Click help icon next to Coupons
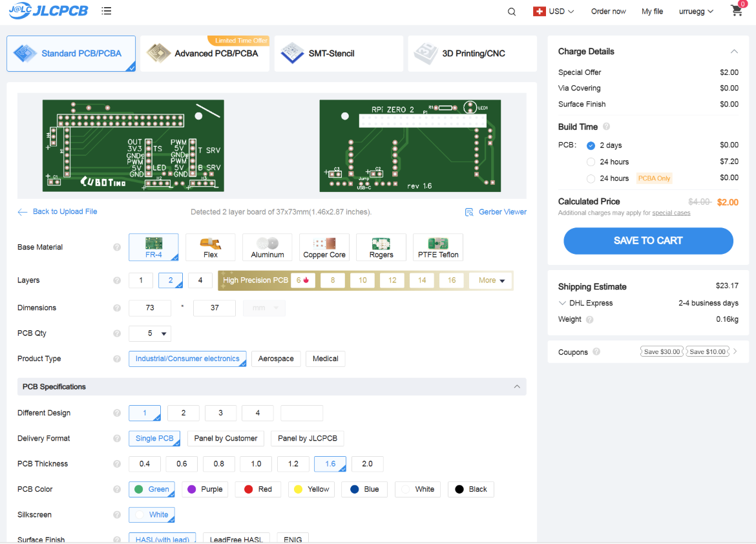Screen dimensions: 756x544 pyautogui.click(x=596, y=351)
